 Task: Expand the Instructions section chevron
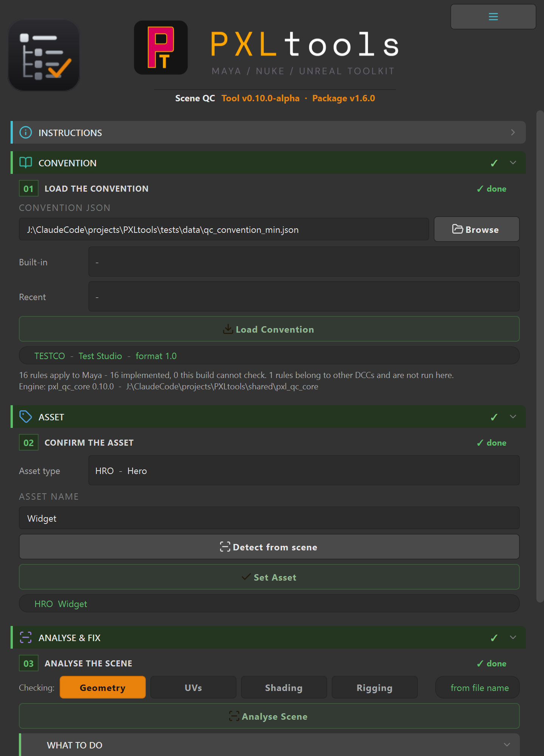pos(513,132)
